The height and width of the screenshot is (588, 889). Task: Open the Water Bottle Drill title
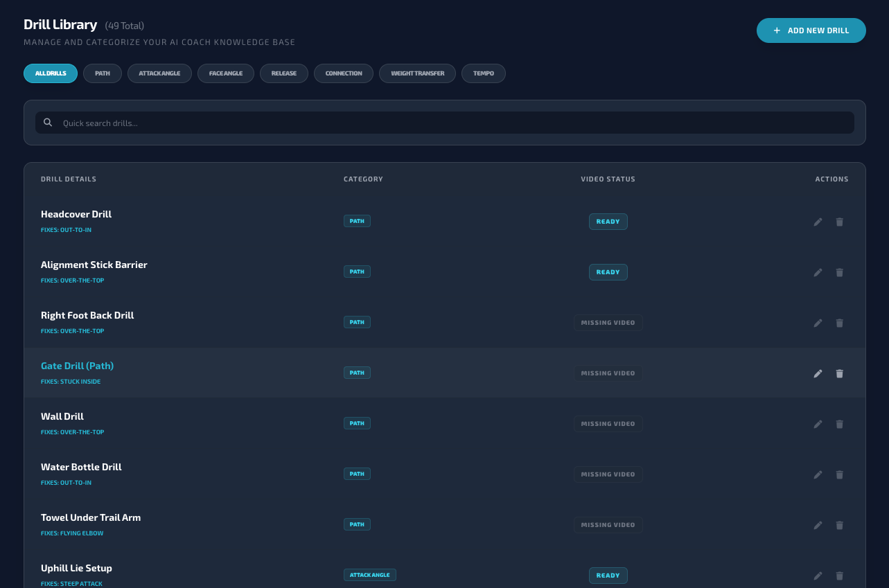tap(81, 467)
